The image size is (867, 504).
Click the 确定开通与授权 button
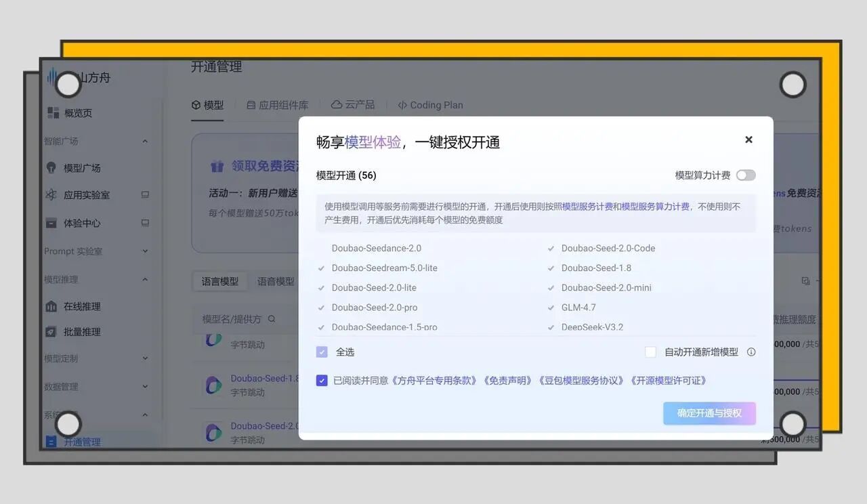coord(709,413)
